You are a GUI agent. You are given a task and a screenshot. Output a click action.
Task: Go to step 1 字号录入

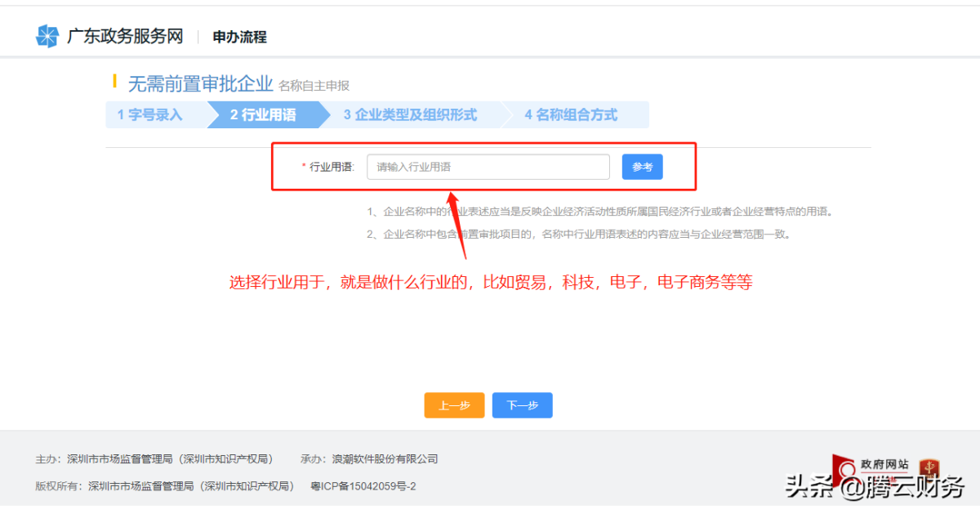point(151,115)
